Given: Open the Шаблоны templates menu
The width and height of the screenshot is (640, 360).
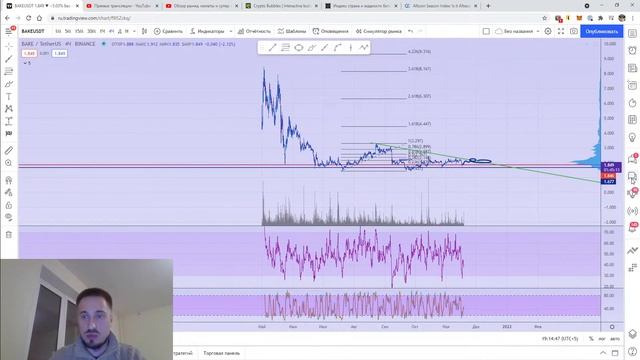Looking at the screenshot, I should pyautogui.click(x=291, y=31).
